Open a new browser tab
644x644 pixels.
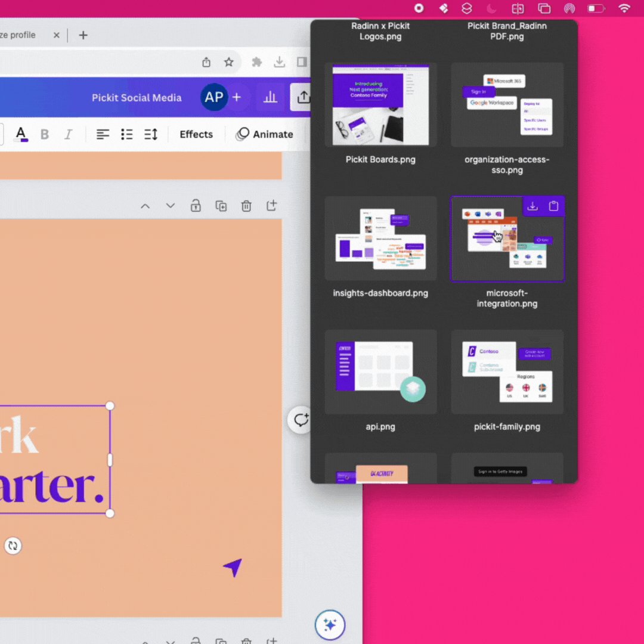click(83, 35)
